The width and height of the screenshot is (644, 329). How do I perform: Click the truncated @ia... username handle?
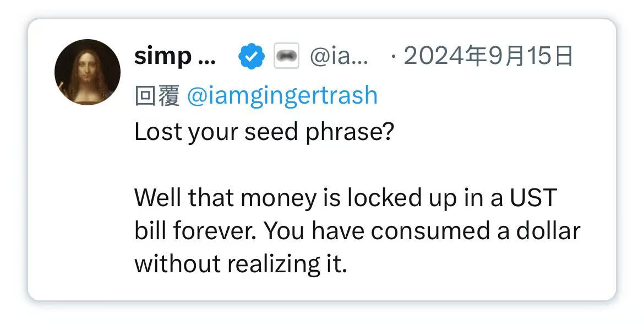[340, 56]
